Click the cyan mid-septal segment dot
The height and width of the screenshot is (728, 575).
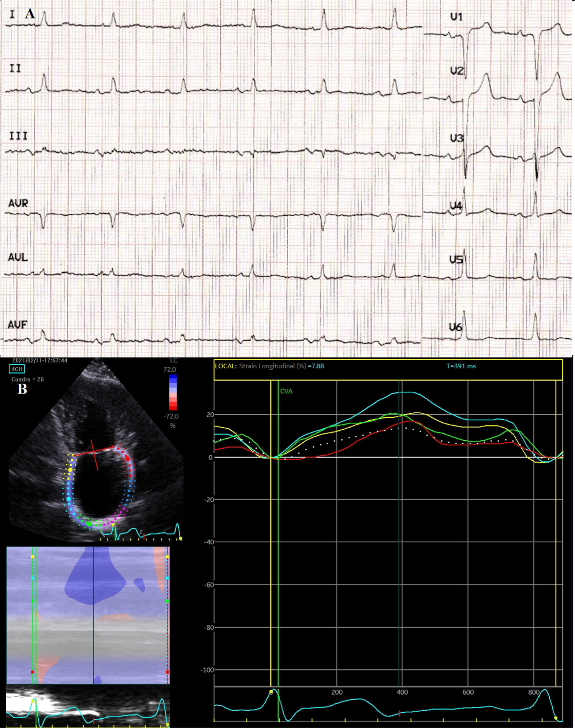click(x=69, y=499)
